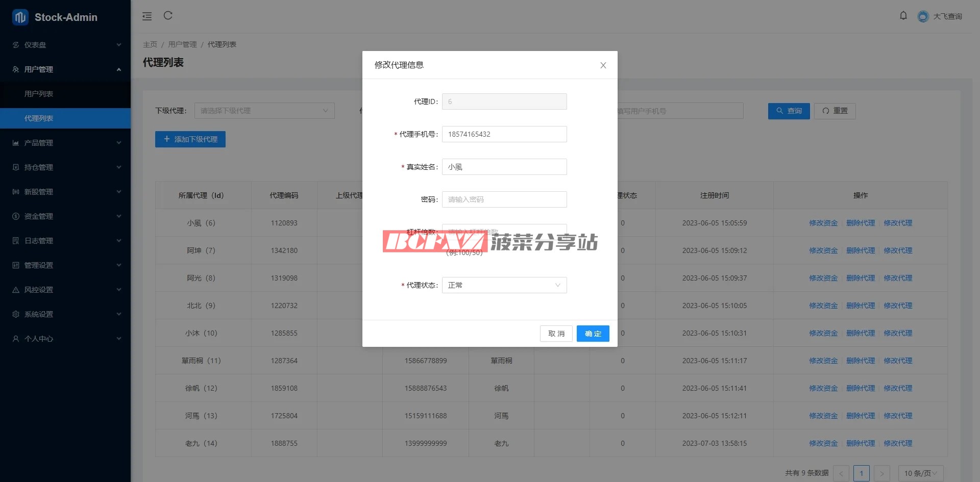Toggle the sidebar collapse icon
The height and width of the screenshot is (482, 980).
pyautogui.click(x=147, y=16)
